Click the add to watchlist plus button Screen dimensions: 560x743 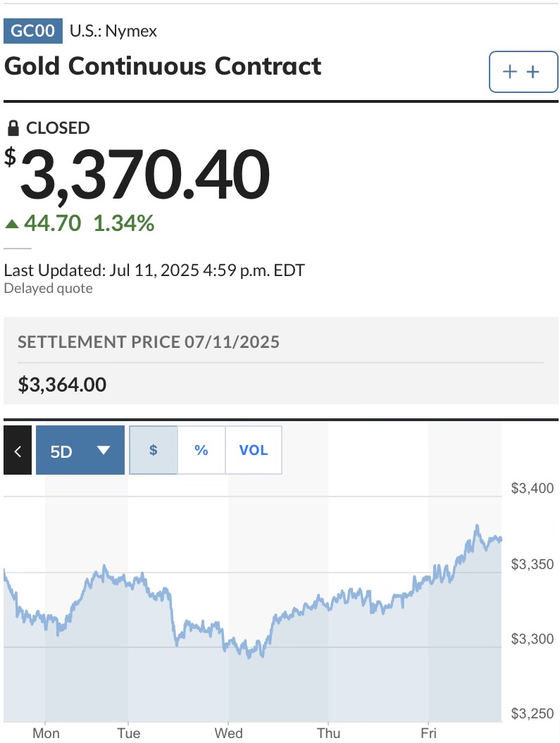tap(523, 72)
